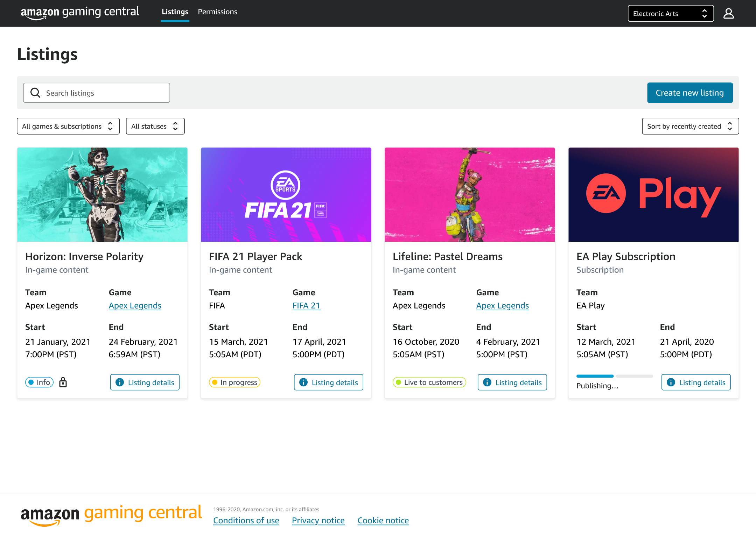
Task: Click the Info status badge on Horizon card
Action: [x=40, y=382]
